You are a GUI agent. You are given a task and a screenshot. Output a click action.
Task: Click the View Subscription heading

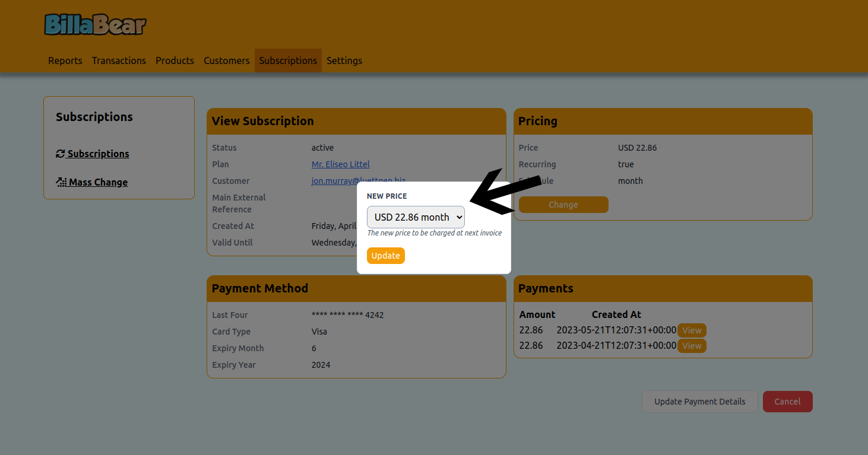pyautogui.click(x=263, y=121)
